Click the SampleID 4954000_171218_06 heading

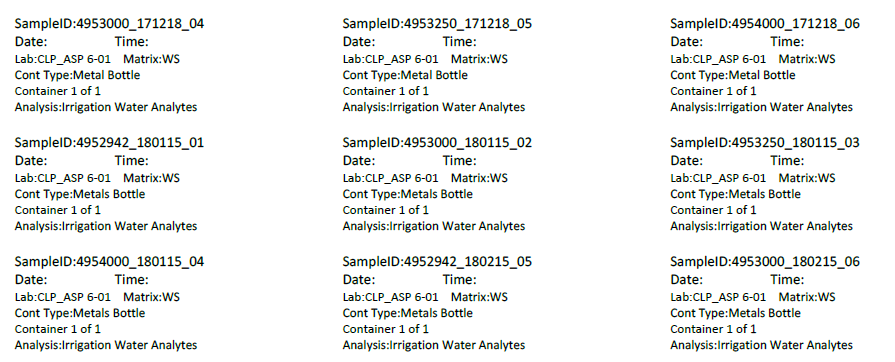tap(765, 24)
